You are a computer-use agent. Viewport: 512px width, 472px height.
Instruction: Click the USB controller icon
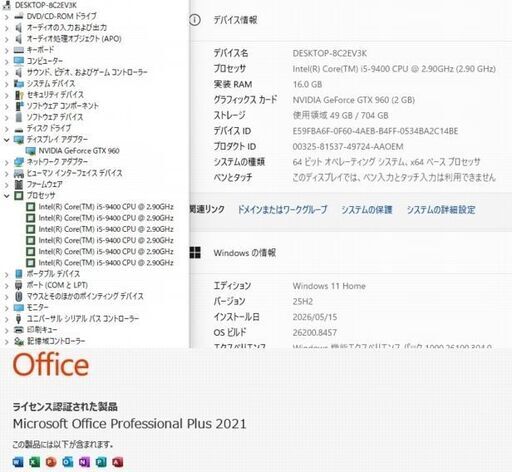tap(19, 319)
